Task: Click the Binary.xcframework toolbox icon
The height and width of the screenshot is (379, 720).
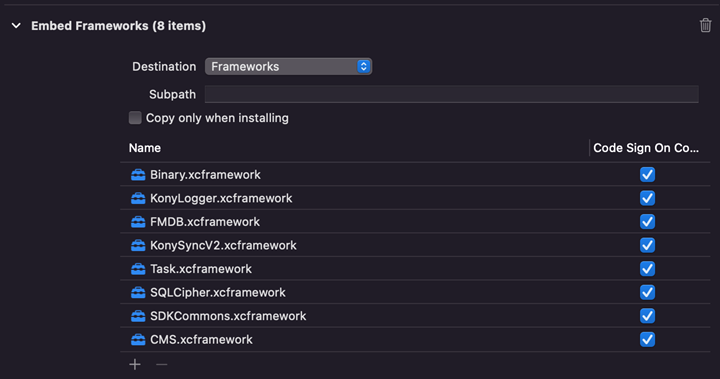Action: [x=138, y=175]
